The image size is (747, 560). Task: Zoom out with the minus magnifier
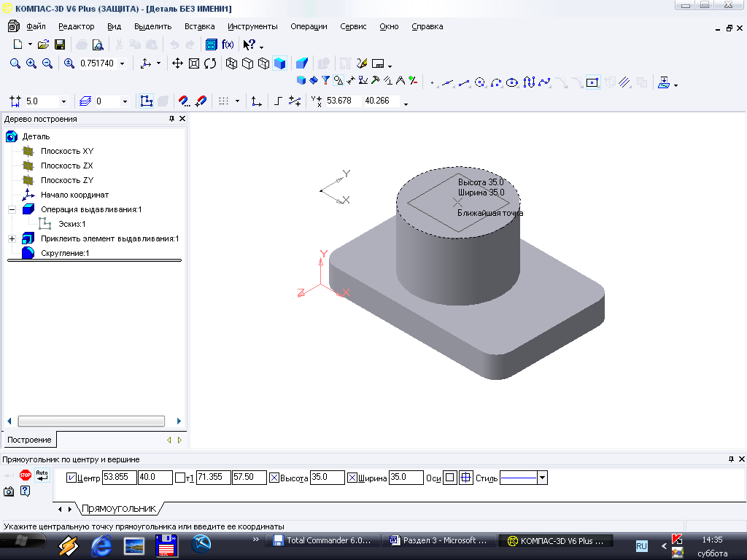[47, 63]
